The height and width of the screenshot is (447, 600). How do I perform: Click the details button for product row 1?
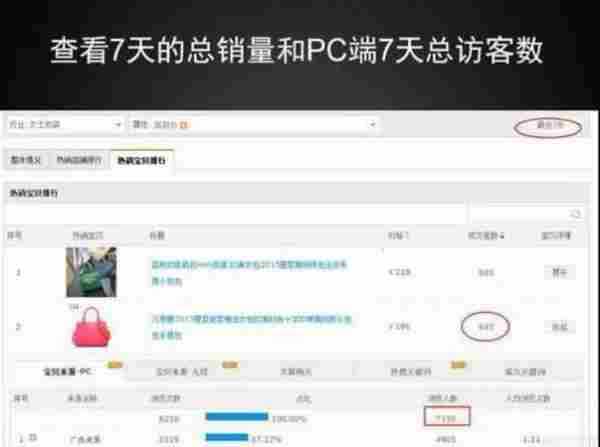tap(558, 272)
